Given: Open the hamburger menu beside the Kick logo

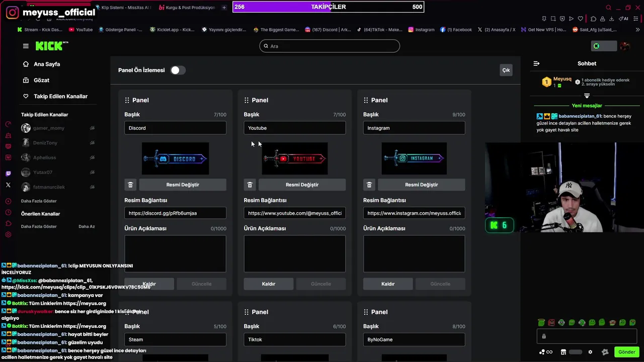Looking at the screenshot, I should pyautogui.click(x=26, y=46).
